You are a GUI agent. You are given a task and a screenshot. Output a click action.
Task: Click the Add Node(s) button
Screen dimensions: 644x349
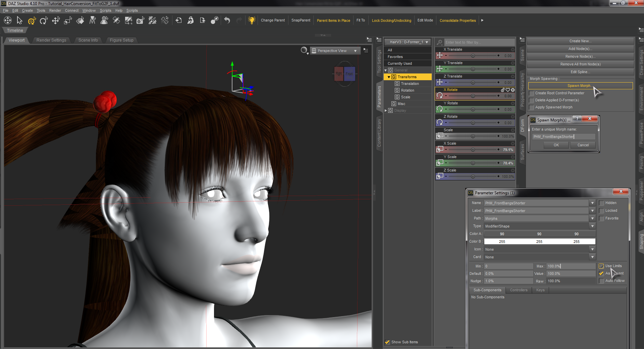pos(580,49)
